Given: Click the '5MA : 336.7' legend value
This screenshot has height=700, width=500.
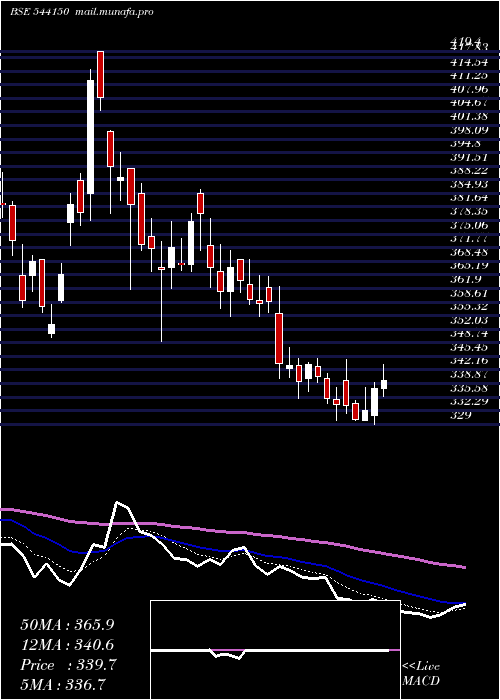Looking at the screenshot, I should tap(63, 684).
